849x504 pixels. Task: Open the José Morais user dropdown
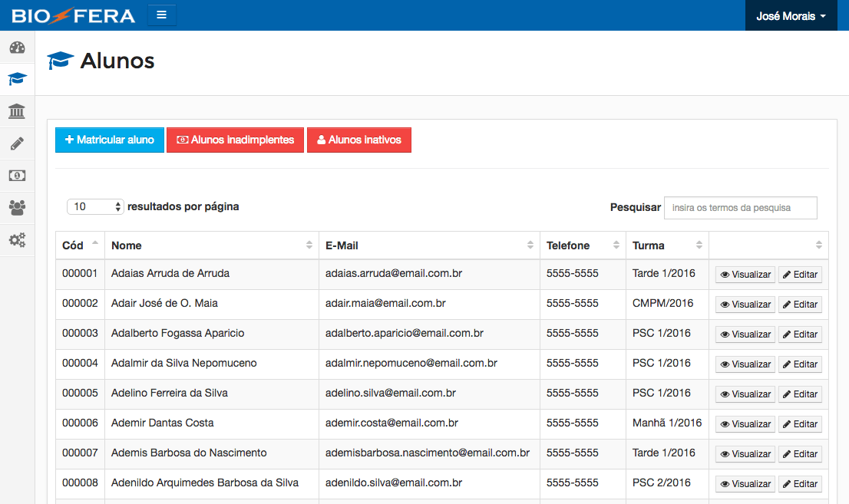tap(791, 15)
